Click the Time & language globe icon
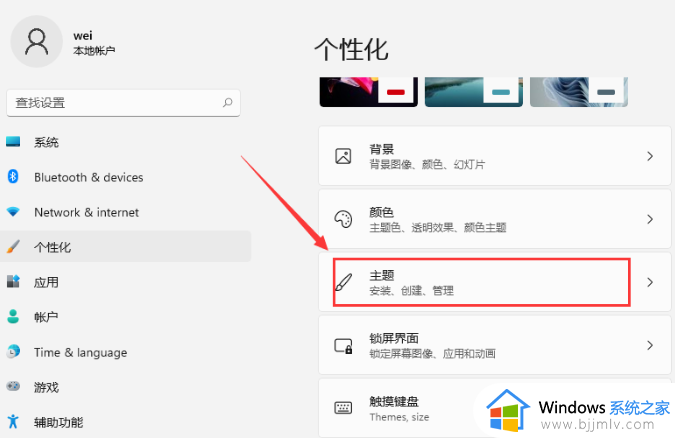Viewport: 675px width, 438px height. tap(13, 352)
